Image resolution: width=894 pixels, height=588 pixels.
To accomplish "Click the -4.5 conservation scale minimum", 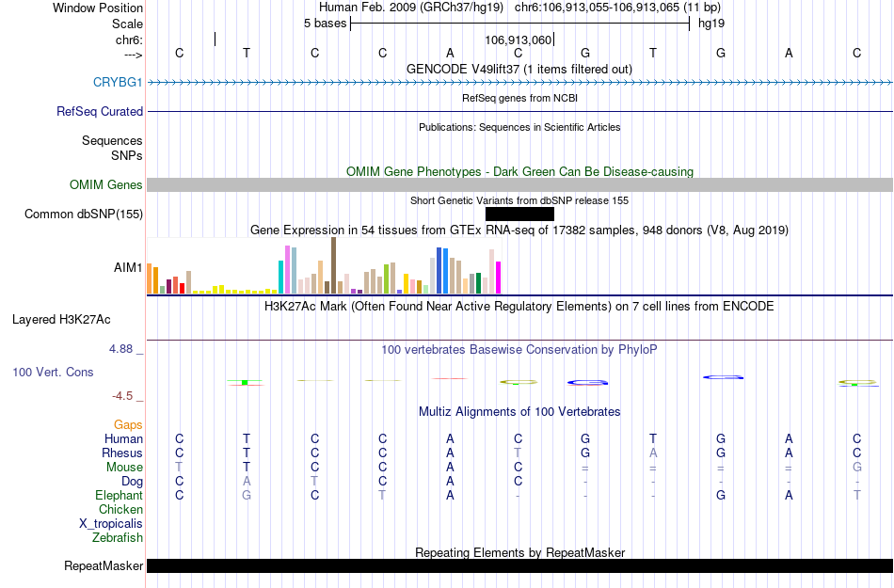I will [x=122, y=396].
